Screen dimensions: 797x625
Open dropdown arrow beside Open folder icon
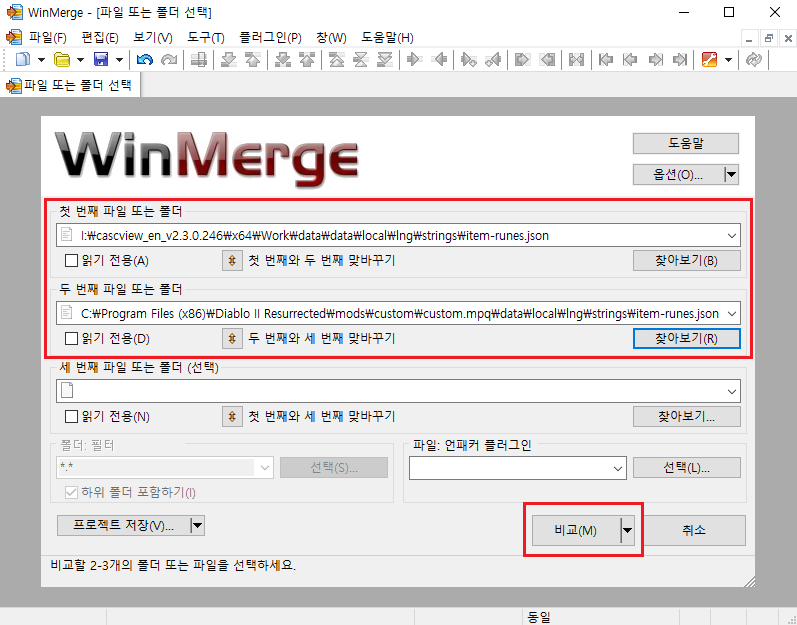point(80,60)
